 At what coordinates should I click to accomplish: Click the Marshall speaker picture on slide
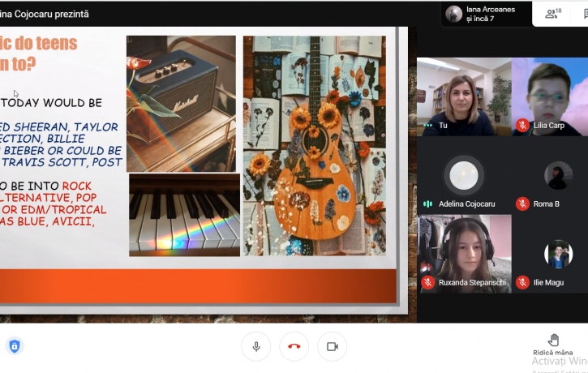181,104
